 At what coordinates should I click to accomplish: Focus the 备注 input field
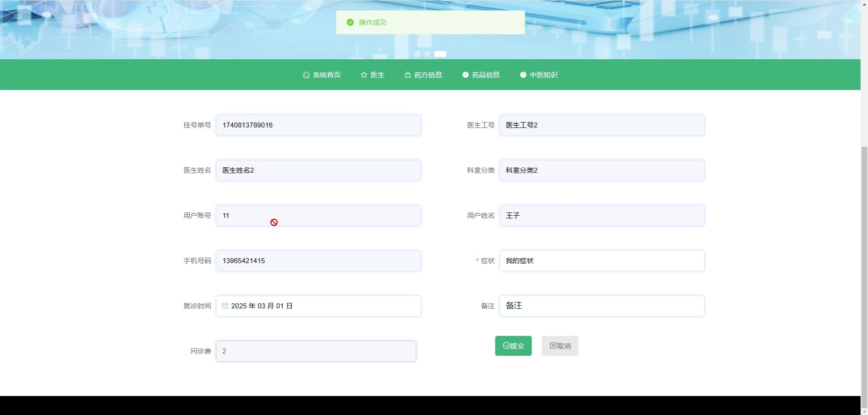click(602, 306)
